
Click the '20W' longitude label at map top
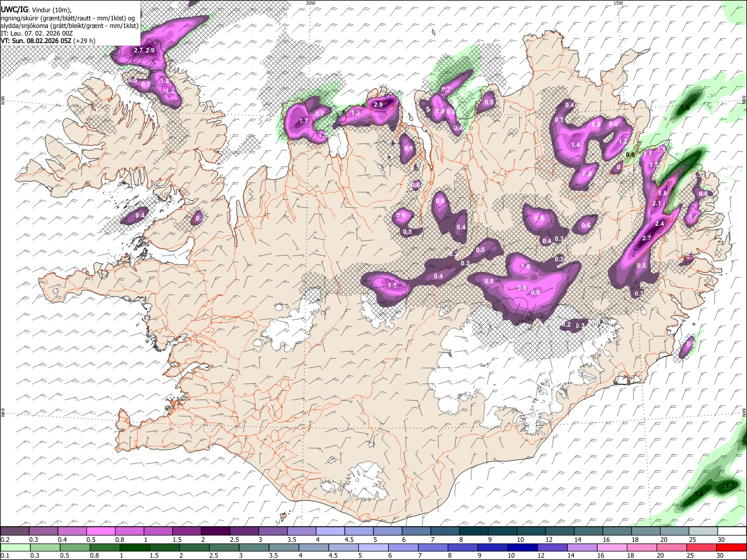coord(310,3)
